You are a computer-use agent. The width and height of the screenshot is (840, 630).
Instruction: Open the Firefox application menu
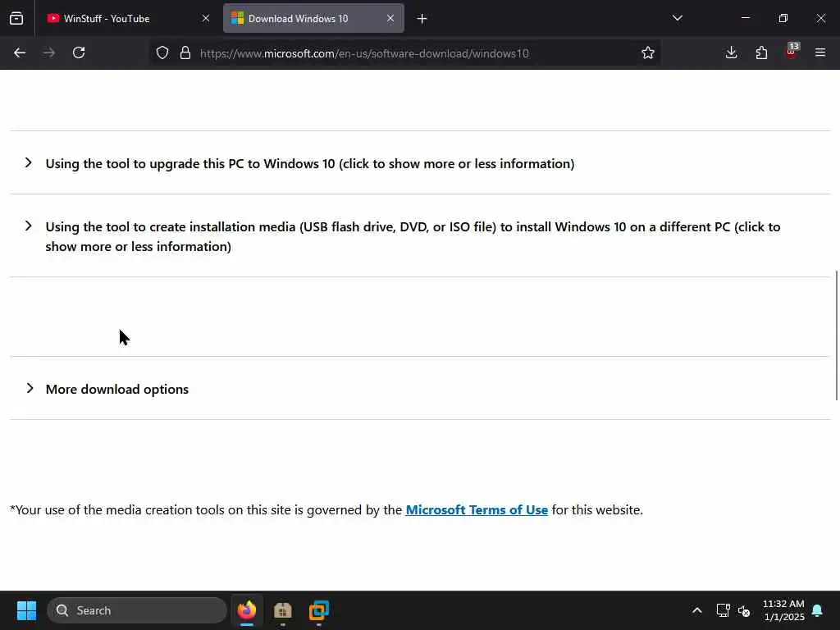coord(820,52)
